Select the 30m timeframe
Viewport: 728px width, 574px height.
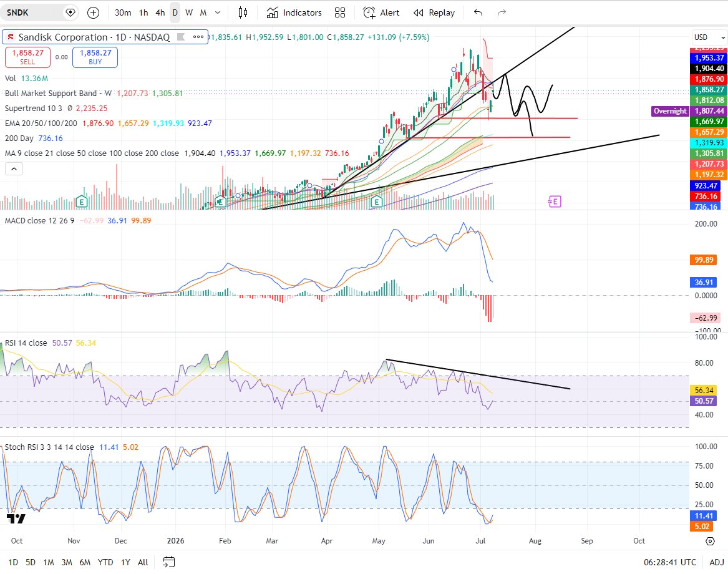point(122,12)
